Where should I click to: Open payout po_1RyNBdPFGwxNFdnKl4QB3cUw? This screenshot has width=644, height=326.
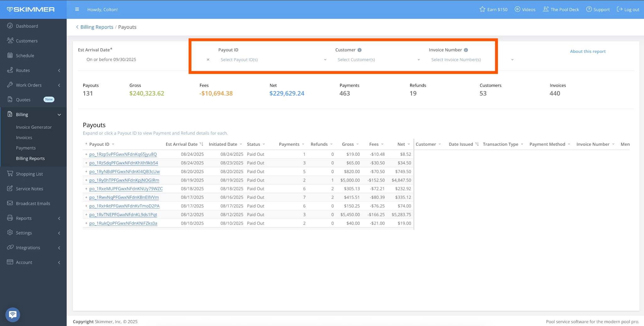(125, 171)
